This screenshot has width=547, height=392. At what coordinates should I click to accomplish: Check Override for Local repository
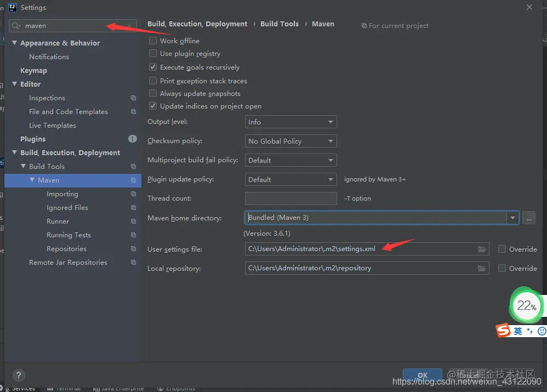pyautogui.click(x=502, y=268)
